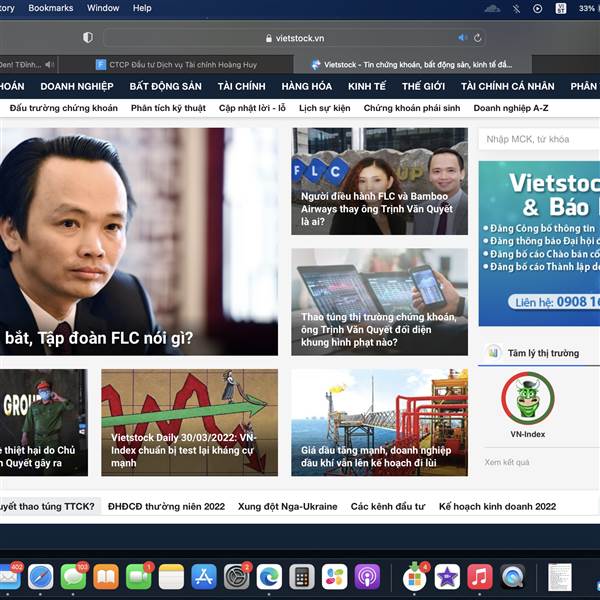Reload the vietstock.vn page

click(x=477, y=38)
